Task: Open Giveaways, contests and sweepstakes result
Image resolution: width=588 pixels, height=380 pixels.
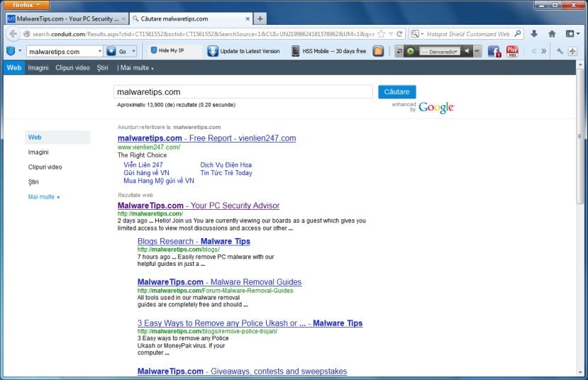Action: pos(242,371)
